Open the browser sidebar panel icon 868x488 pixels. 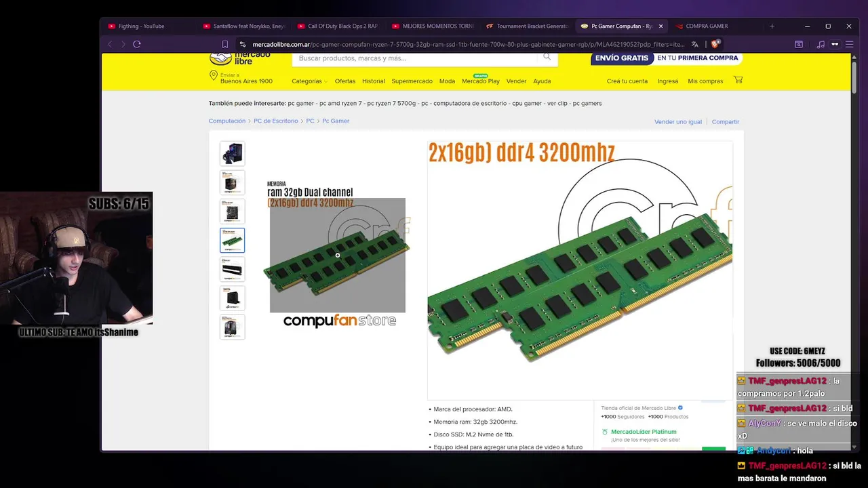[x=799, y=44]
